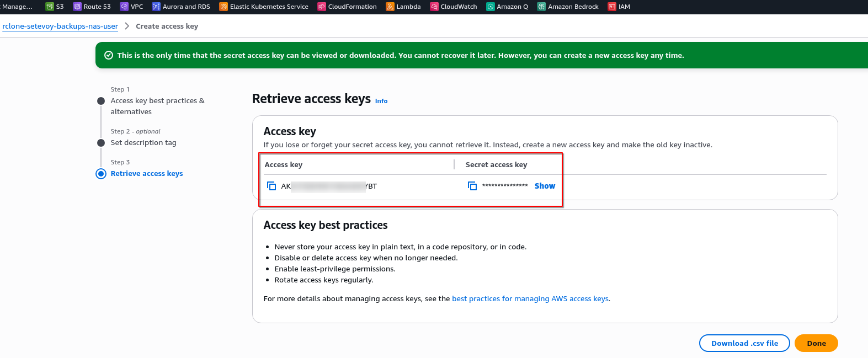Image resolution: width=868 pixels, height=358 pixels.
Task: Click the IAM service shortcut
Action: point(612,7)
